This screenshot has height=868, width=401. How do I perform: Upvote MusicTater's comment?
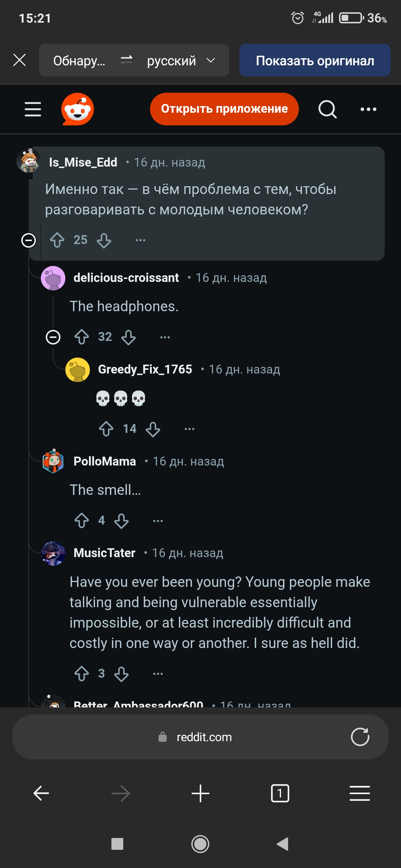click(82, 674)
